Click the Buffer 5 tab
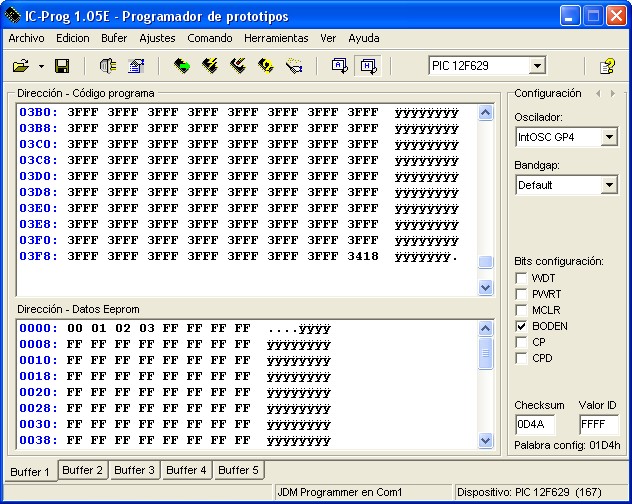 [x=238, y=470]
